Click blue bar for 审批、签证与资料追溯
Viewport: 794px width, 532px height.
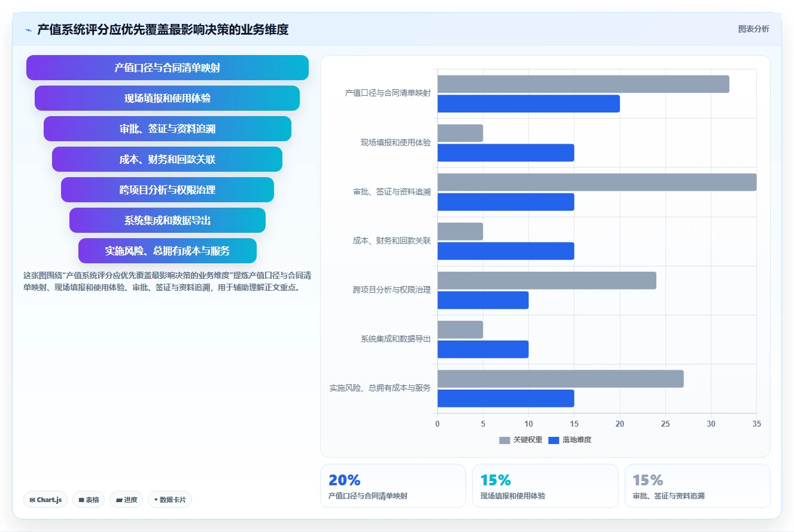(506, 202)
